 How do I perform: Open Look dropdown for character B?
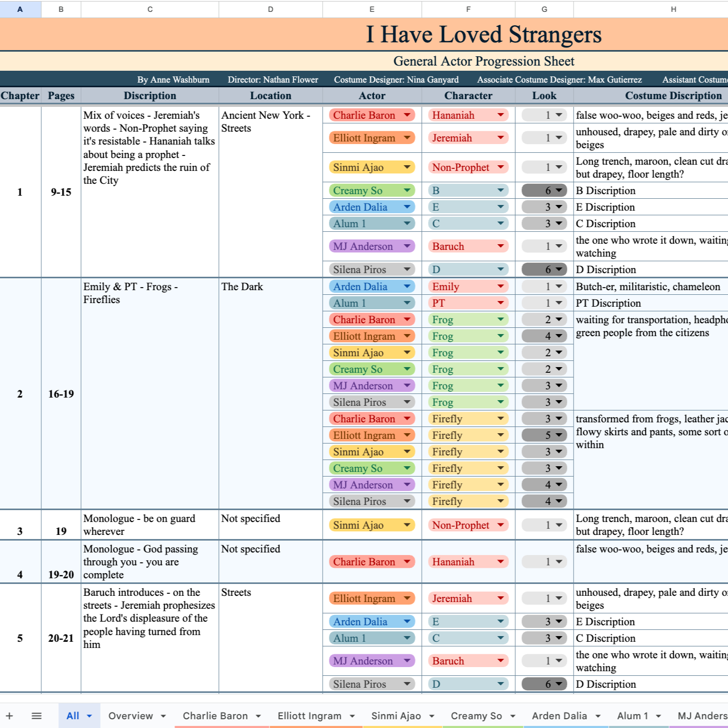pyautogui.click(x=544, y=191)
